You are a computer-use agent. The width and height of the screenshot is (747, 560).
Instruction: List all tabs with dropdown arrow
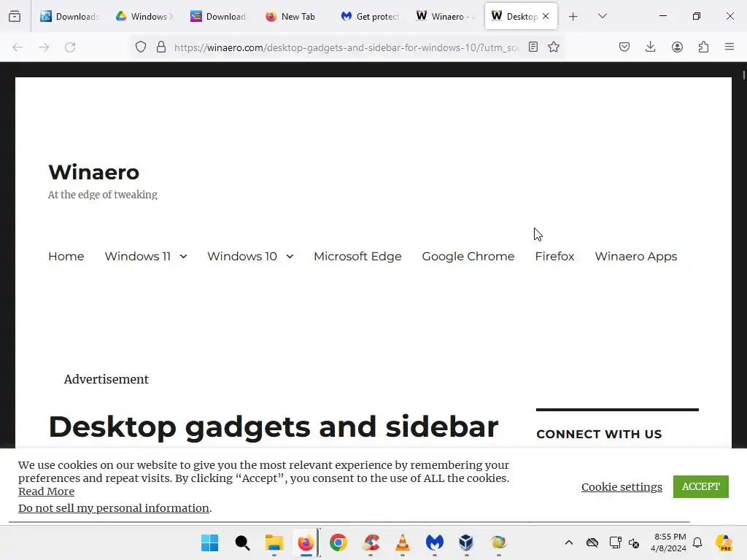coord(602,16)
